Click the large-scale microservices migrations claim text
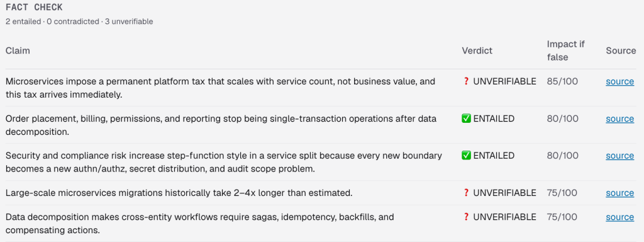Viewport: 644px width, 242px height. tap(179, 193)
